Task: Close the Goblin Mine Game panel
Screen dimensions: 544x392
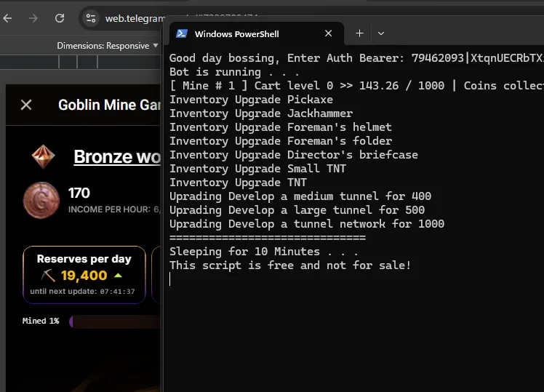Action: click(x=26, y=105)
